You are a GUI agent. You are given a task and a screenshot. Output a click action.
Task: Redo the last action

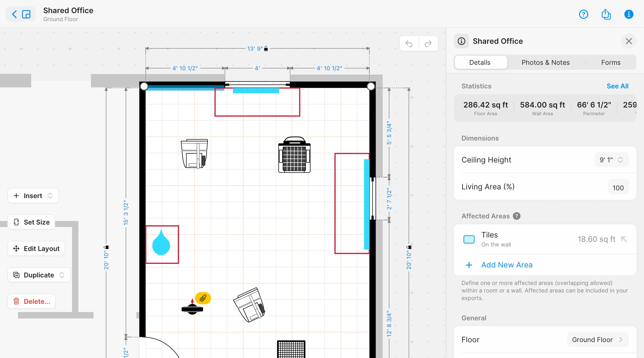(x=428, y=44)
